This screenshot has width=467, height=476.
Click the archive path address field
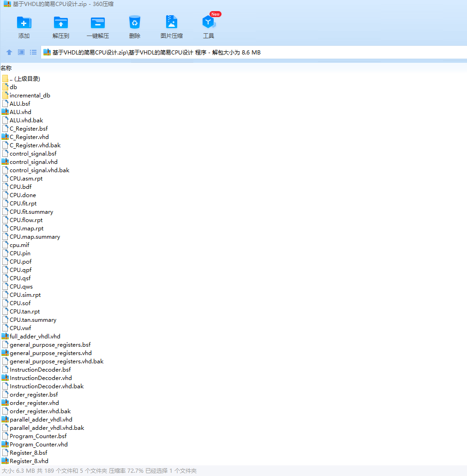tap(254, 53)
